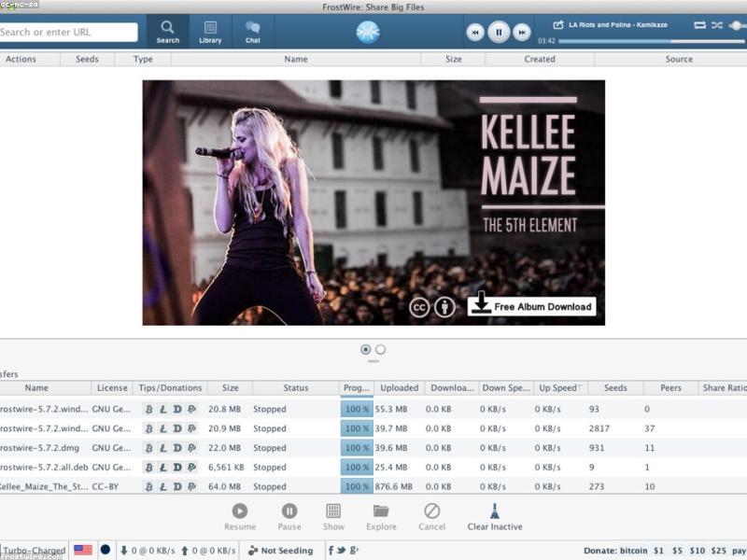Click the Resume transfer button
The image size is (747, 560).
[240, 517]
